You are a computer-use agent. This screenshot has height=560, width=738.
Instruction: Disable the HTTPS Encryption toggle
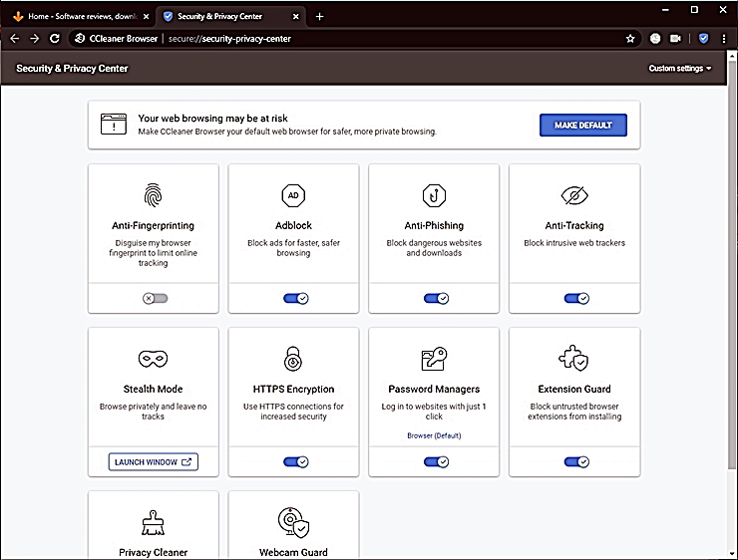296,461
